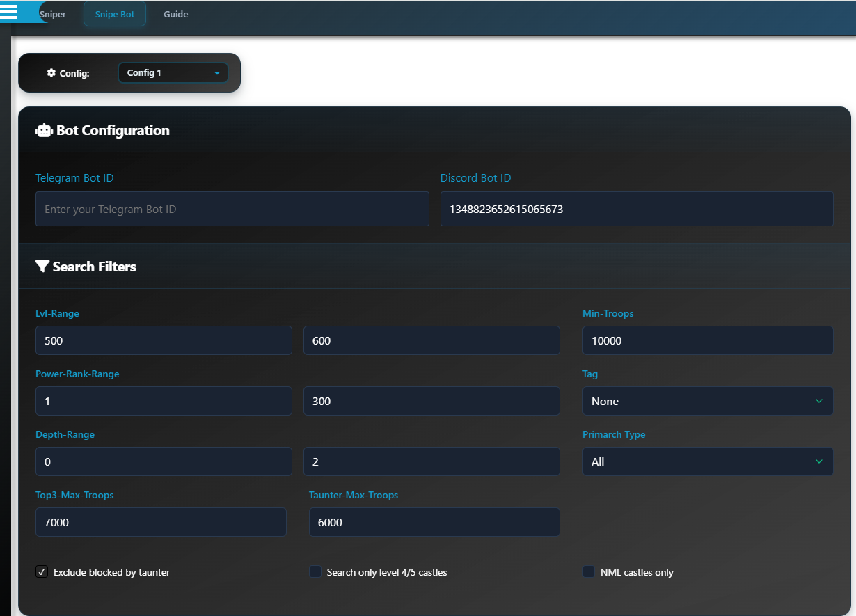Click the Discord Bot ID field
The width and height of the screenshot is (856, 616).
(x=636, y=210)
